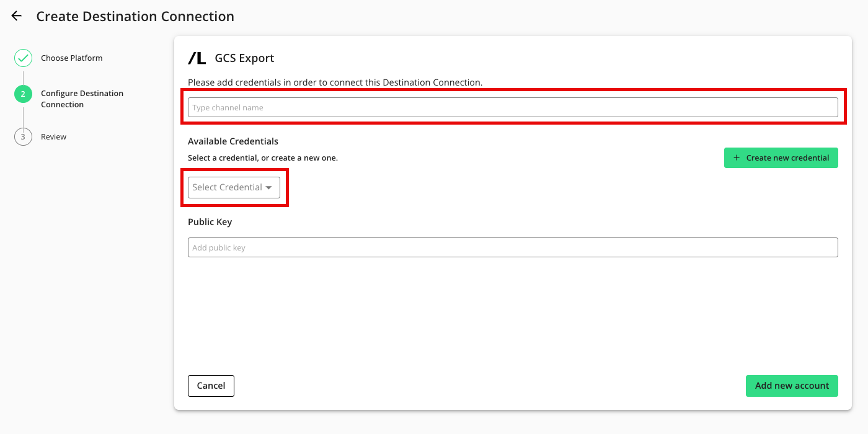Click the step 2 numbered circle
The width and height of the screenshot is (868, 434).
tap(23, 94)
